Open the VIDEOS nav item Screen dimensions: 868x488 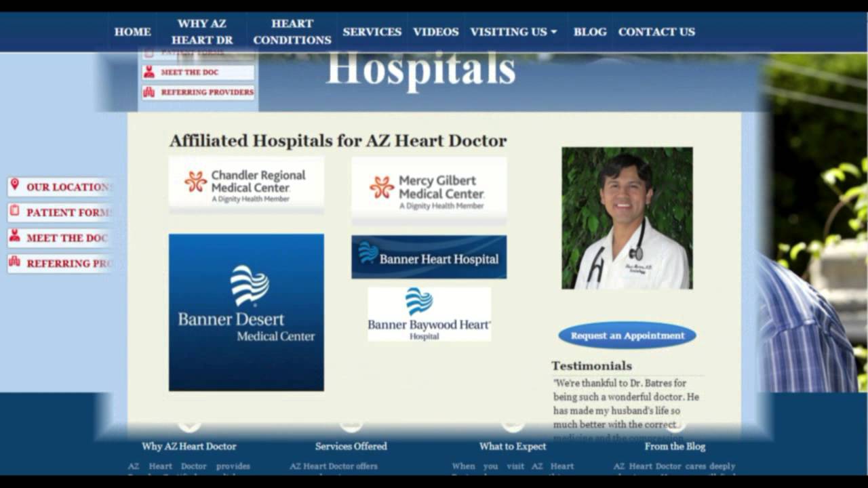coord(436,32)
